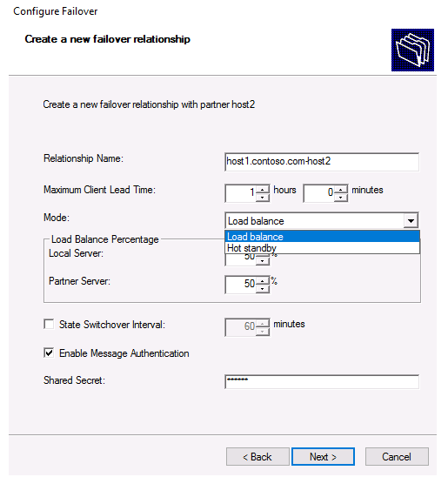Uncheck Enable Message Authentication
448x477 pixels.
point(49,353)
